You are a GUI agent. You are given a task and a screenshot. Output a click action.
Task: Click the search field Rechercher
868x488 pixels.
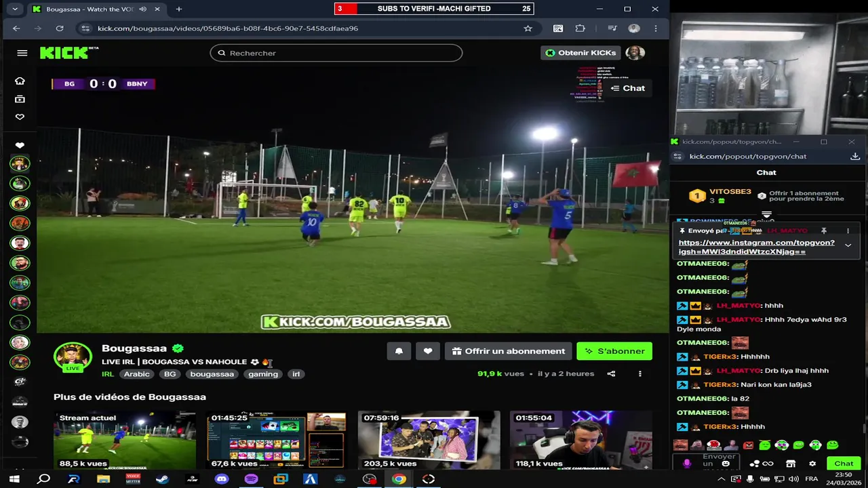[x=336, y=53]
